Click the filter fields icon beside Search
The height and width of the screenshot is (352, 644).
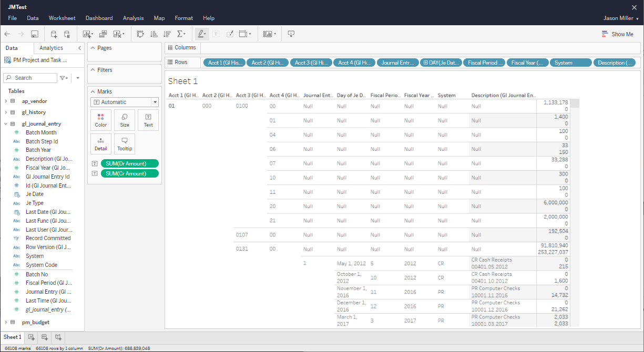pyautogui.click(x=64, y=78)
